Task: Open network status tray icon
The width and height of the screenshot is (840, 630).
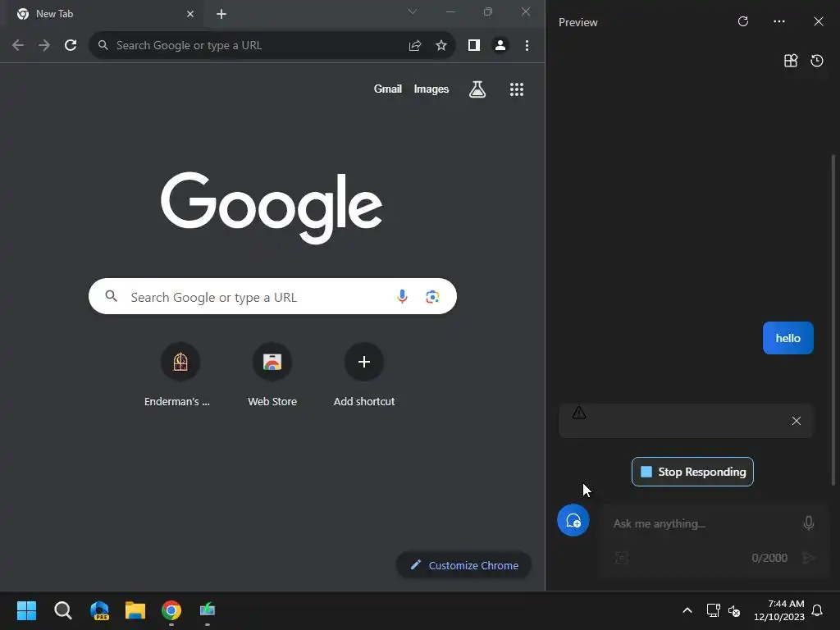Action: click(x=714, y=610)
